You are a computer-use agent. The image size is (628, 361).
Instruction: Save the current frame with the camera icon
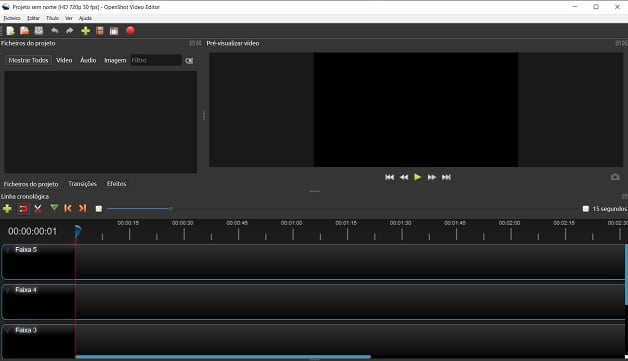point(615,177)
